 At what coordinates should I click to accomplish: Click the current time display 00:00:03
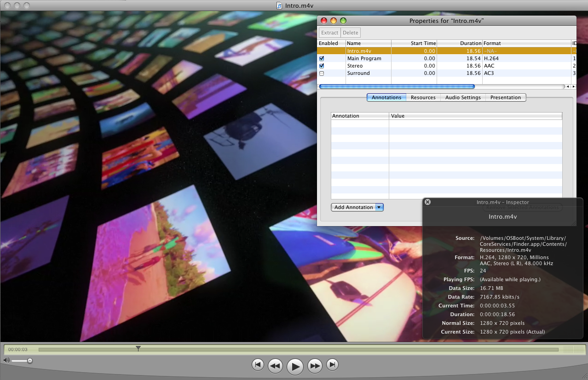(18, 350)
